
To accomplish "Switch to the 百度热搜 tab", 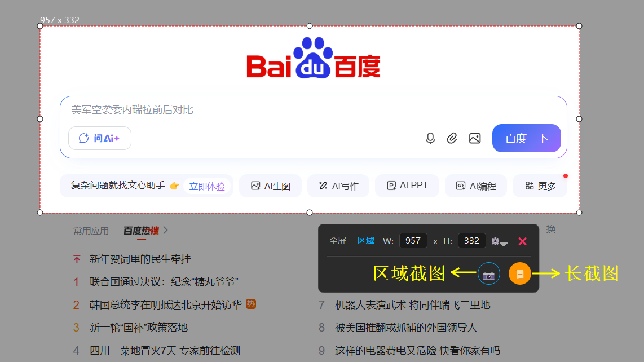I will [x=141, y=231].
